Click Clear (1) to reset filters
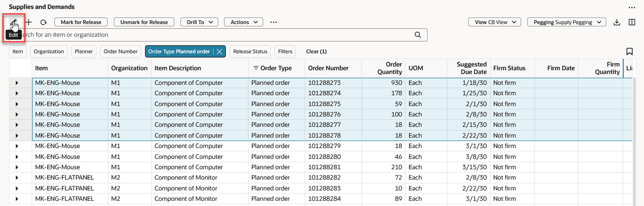Image resolution: width=644 pixels, height=206 pixels. (x=316, y=51)
